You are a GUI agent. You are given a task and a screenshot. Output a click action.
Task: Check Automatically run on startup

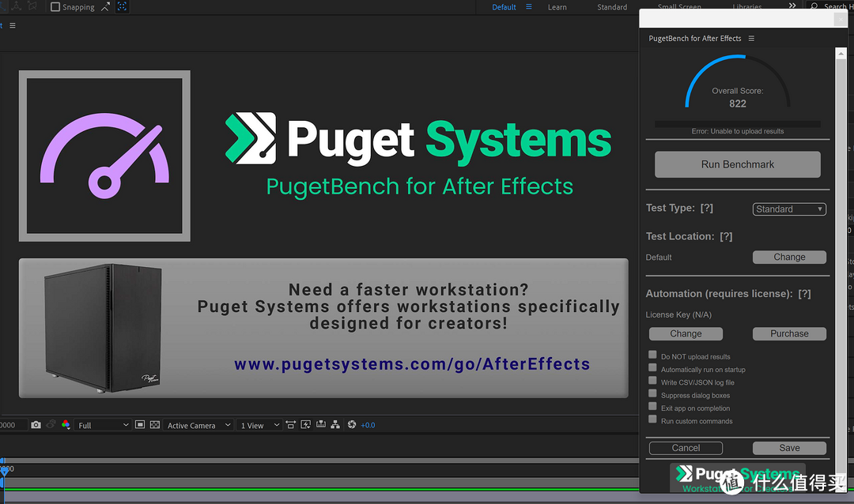652,368
